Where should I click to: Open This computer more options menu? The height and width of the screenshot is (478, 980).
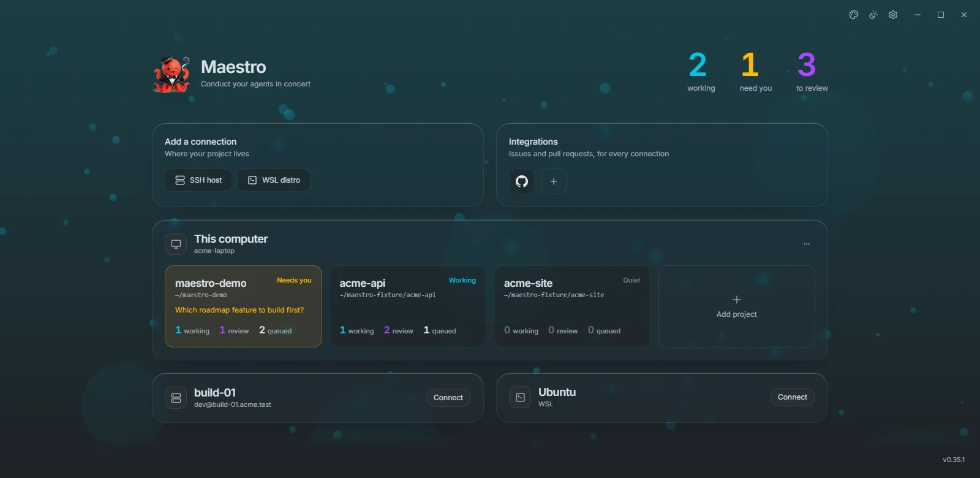pyautogui.click(x=807, y=244)
